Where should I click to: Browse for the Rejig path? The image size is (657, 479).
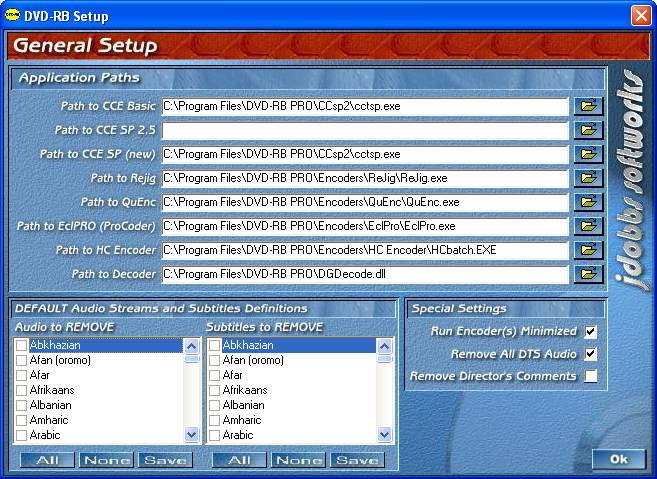[x=588, y=178]
